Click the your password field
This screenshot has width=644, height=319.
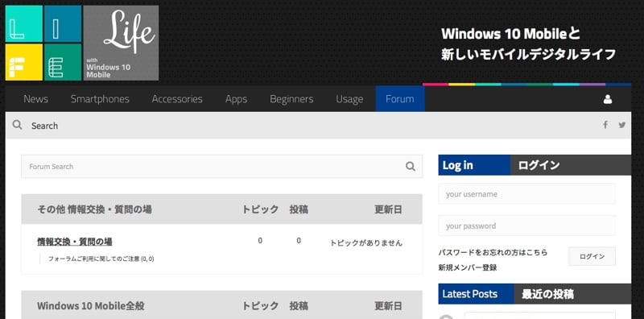[x=527, y=226]
